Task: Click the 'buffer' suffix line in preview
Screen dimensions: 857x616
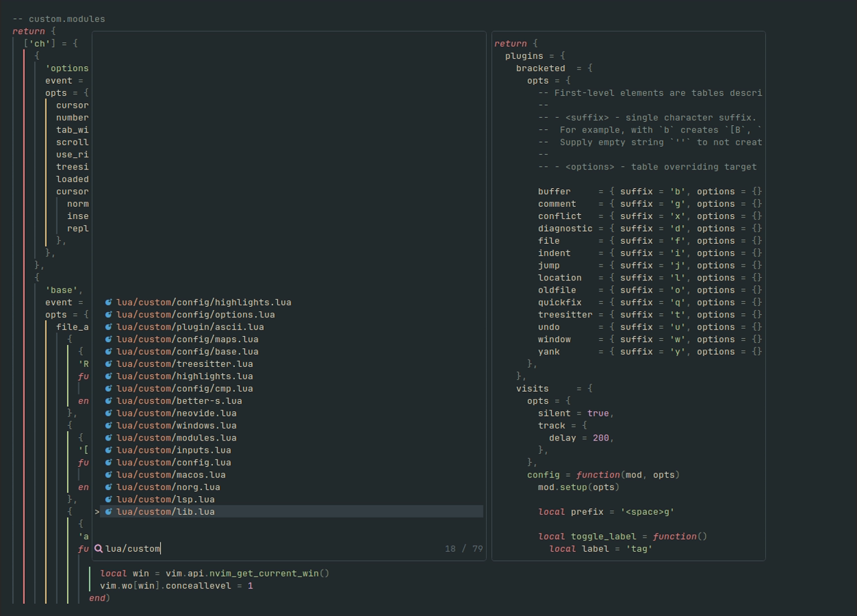Action: (x=650, y=191)
